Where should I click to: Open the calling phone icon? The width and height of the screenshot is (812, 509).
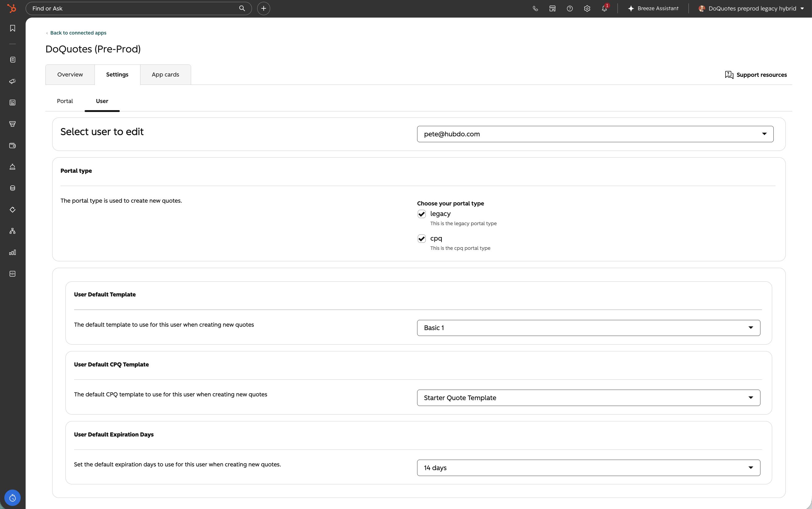(535, 8)
